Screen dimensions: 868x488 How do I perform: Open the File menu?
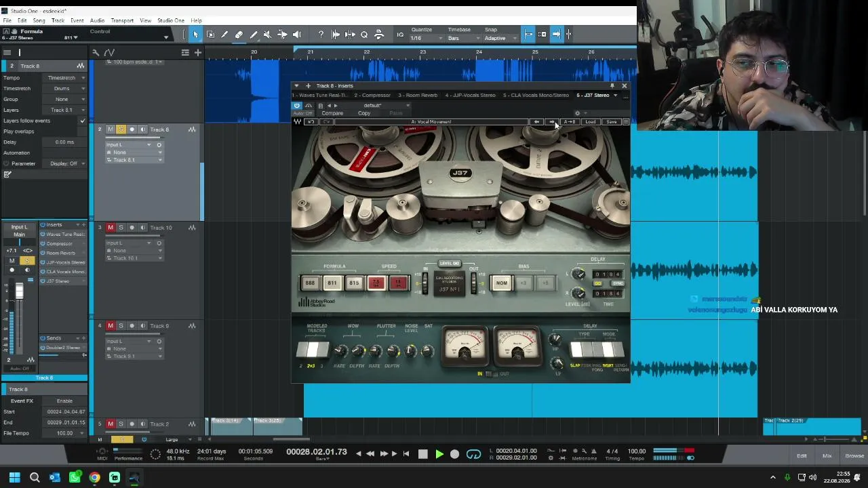pos(7,20)
